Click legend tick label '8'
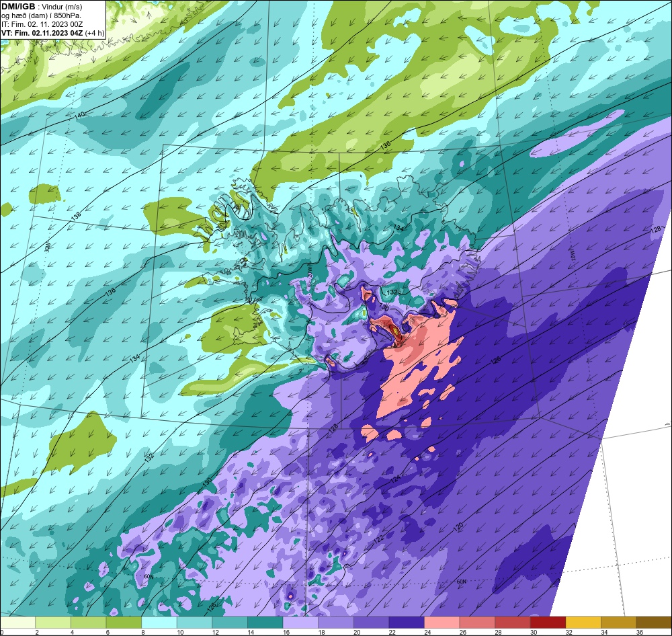The width and height of the screenshot is (672, 636). pyautogui.click(x=144, y=632)
